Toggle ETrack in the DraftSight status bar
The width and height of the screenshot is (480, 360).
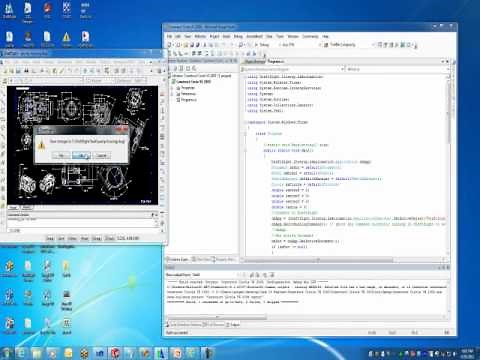click(x=109, y=238)
